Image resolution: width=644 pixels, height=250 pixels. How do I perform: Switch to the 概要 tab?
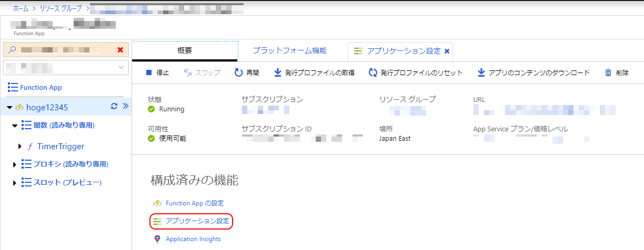(185, 51)
